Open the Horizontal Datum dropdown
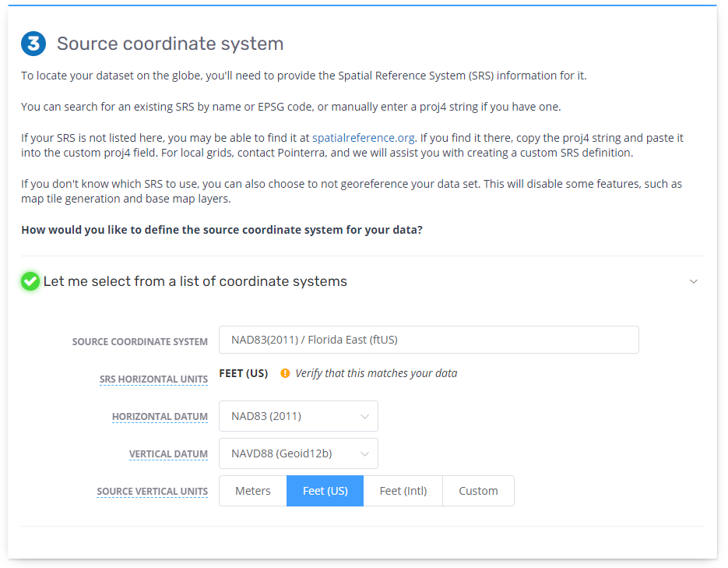The image size is (728, 568). [298, 416]
